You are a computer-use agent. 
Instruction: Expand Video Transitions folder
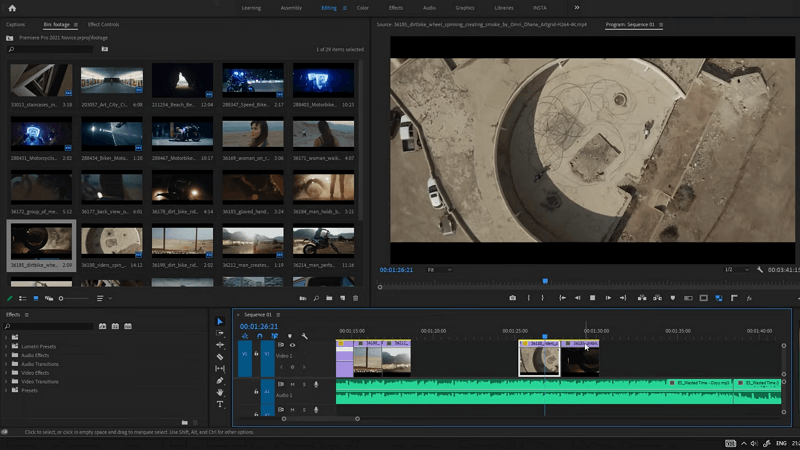(x=6, y=381)
